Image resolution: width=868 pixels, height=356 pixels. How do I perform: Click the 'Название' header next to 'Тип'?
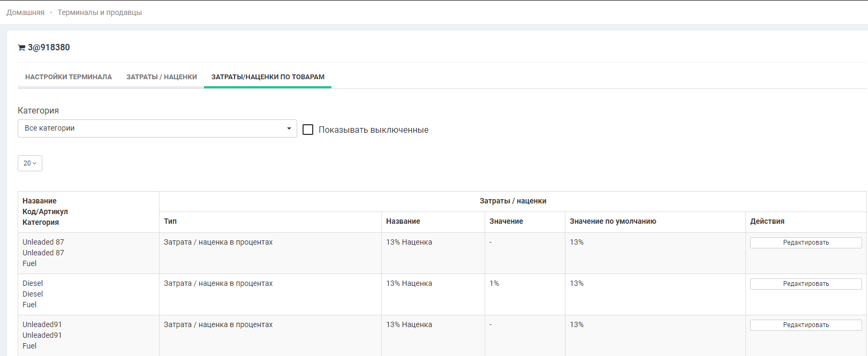coord(403,221)
